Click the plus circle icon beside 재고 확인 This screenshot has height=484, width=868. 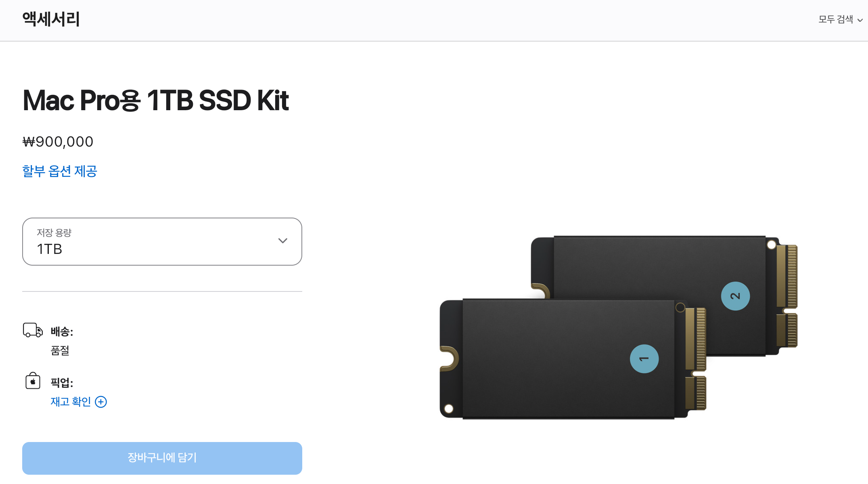pyautogui.click(x=101, y=402)
